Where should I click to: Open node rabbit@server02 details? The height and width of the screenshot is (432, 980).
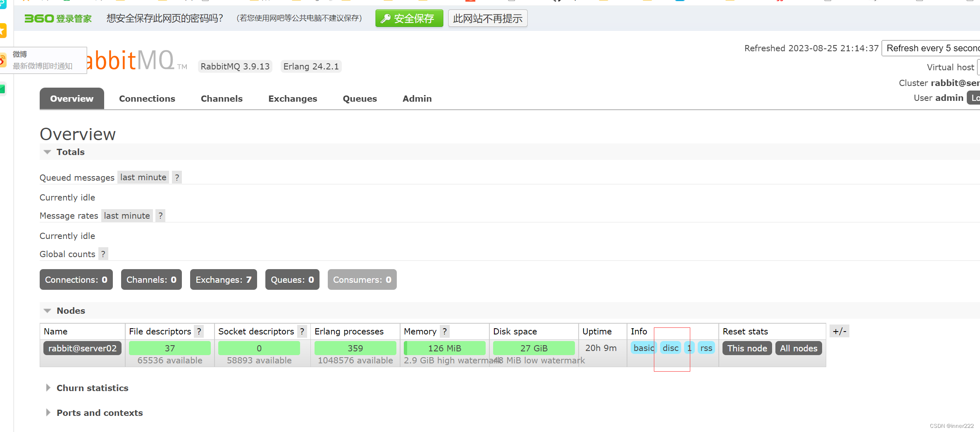coord(82,348)
